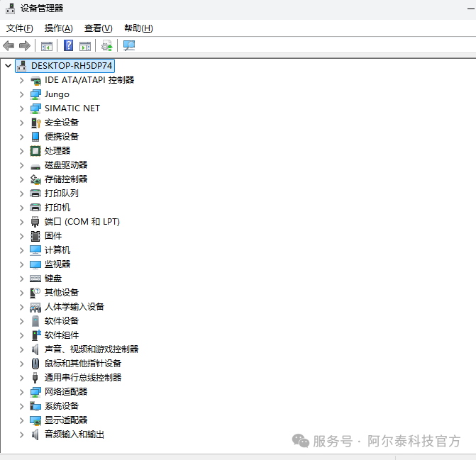Click the 通用串行总线控制器 USB icon
Image resolution: width=476 pixels, height=460 pixels.
35,378
